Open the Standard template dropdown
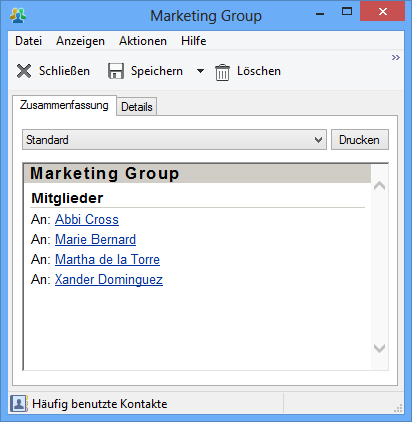412x422 pixels. 174,140
